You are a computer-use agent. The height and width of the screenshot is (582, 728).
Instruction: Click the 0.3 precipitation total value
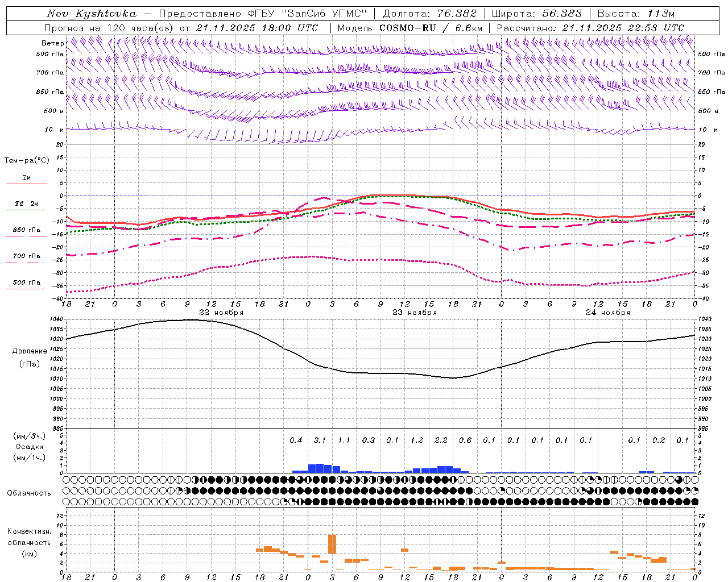[369, 440]
